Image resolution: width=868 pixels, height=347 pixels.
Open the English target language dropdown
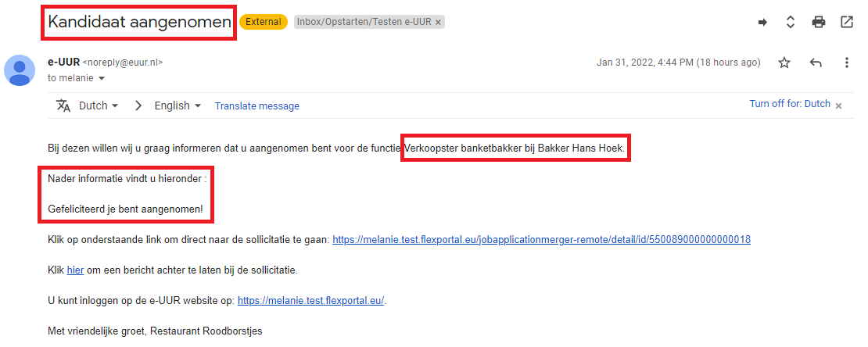tap(178, 106)
